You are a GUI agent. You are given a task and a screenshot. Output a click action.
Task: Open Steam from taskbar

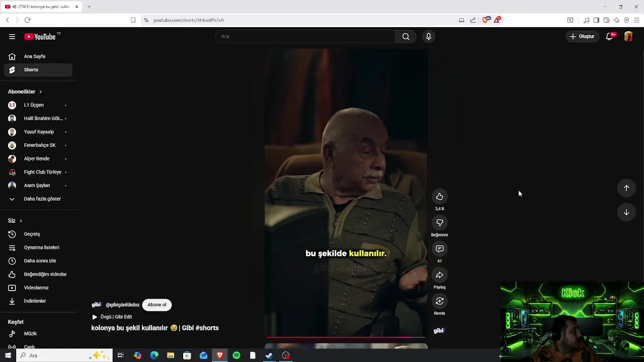[x=269, y=355]
